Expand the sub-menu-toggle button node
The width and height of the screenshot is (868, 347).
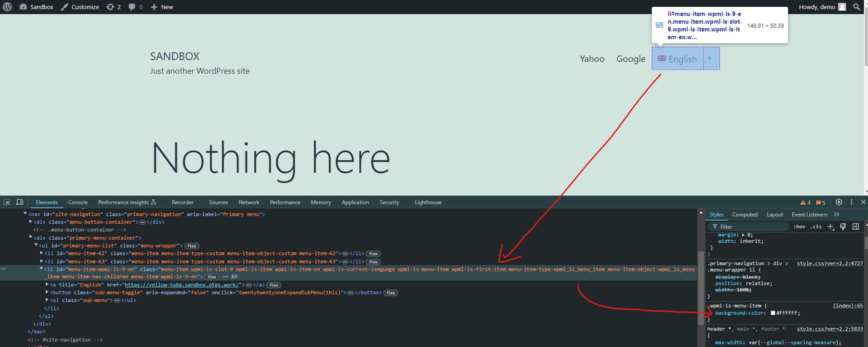[47, 292]
